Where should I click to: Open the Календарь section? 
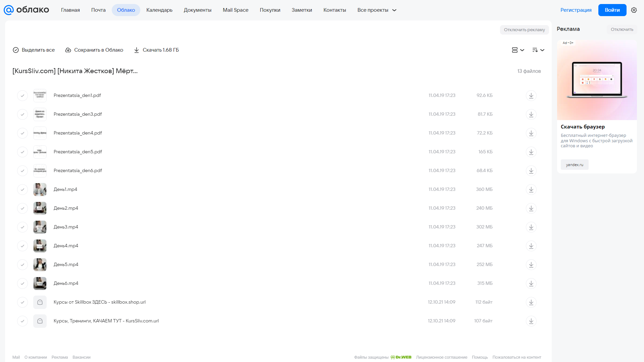[159, 10]
